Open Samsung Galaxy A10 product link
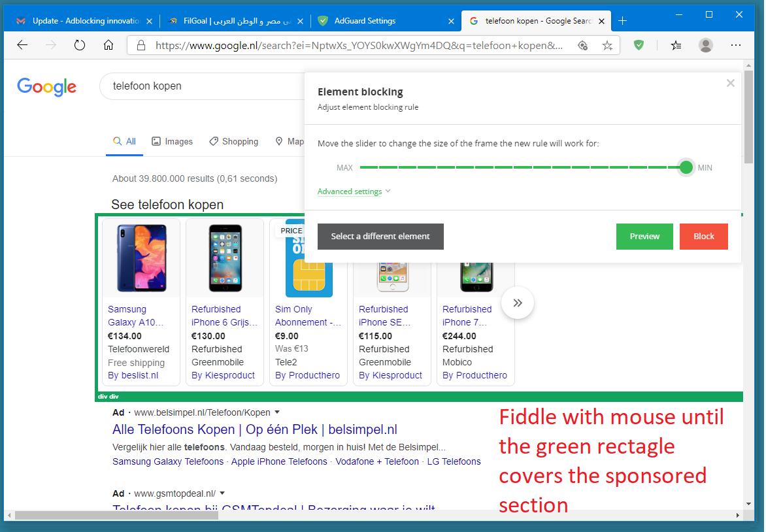Viewport: 766px width, 532px height. coord(136,316)
